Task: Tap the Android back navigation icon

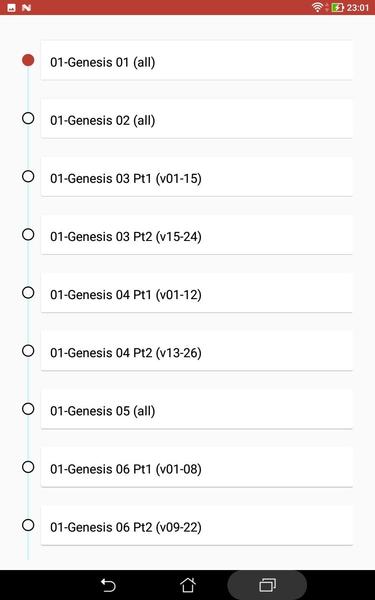Action: tap(108, 585)
